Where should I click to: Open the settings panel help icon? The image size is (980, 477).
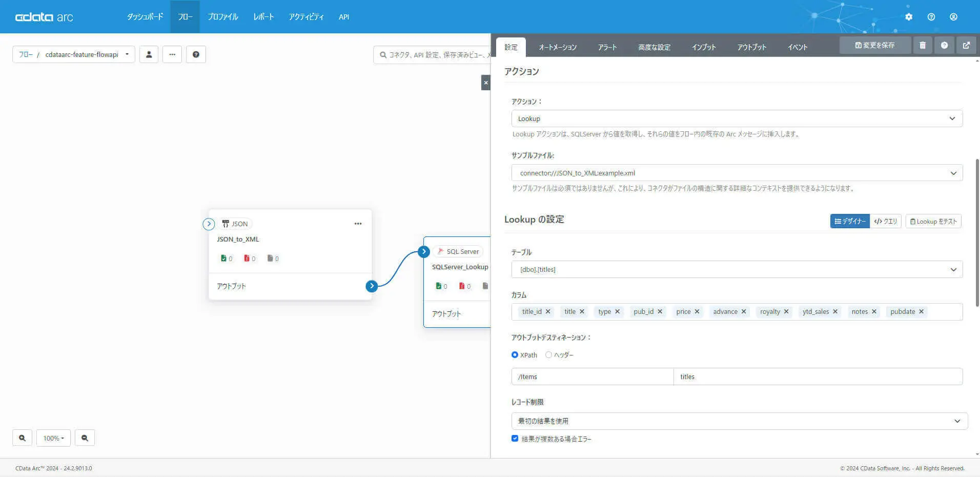click(x=944, y=45)
